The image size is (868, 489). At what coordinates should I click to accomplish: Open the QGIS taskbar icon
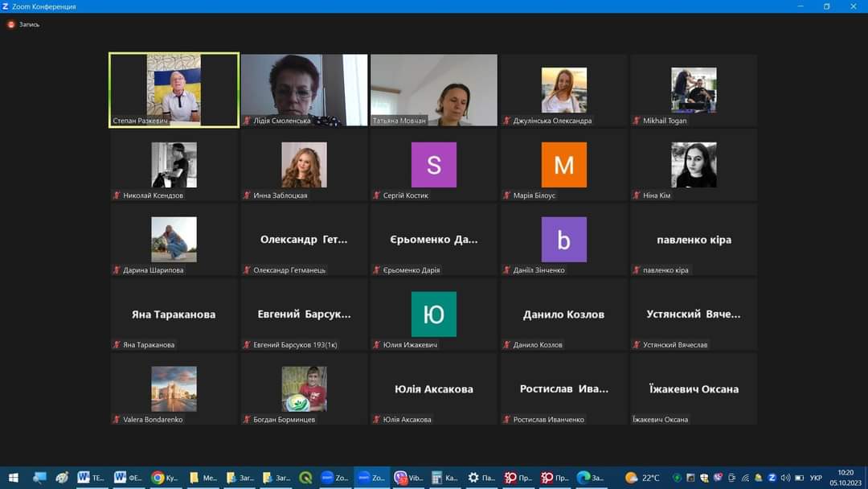[305, 478]
